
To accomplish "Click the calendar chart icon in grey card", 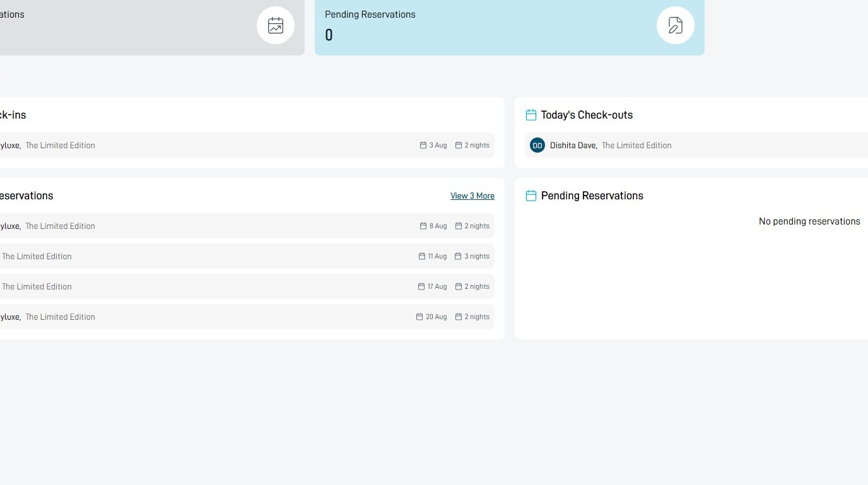I will point(276,25).
